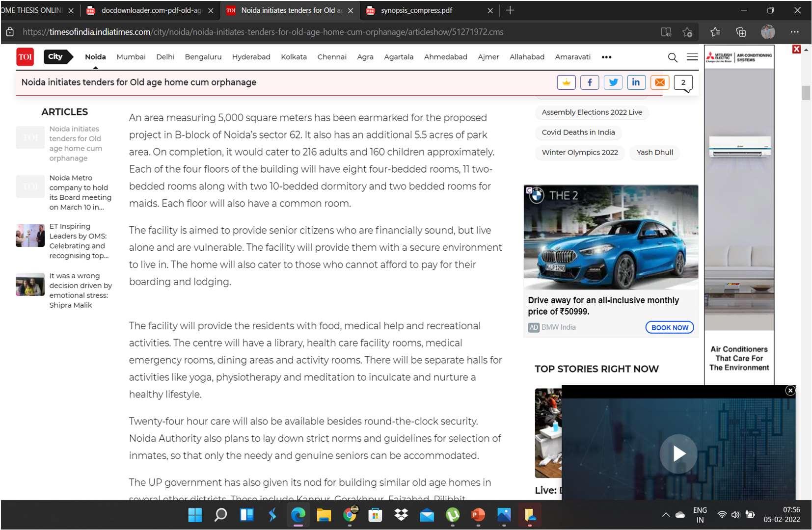
Task: Click BOOK NOW on BMW ad
Action: (670, 327)
